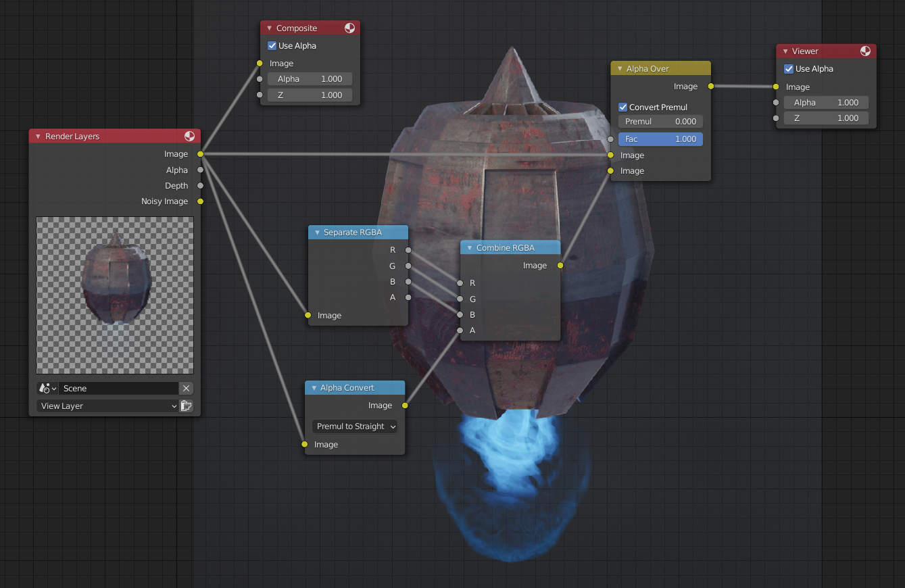
Task: Click Alpha Convert's Image output socket
Action: (x=405, y=406)
